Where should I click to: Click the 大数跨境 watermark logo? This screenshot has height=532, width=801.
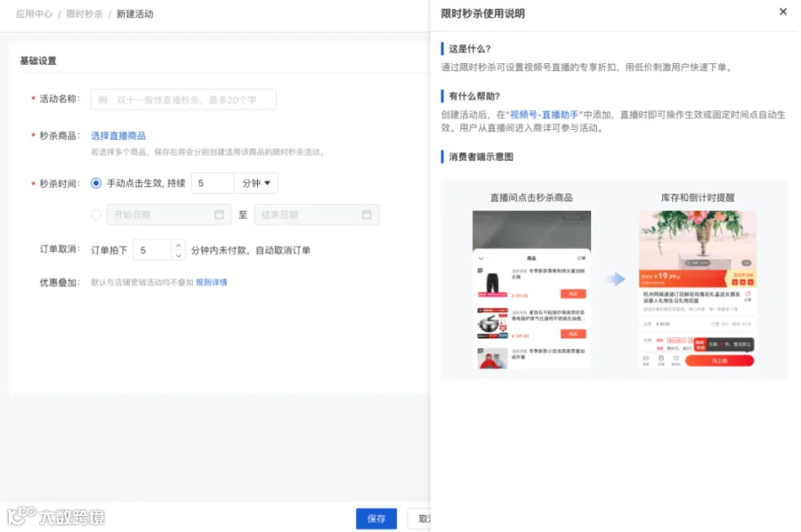tap(56, 517)
